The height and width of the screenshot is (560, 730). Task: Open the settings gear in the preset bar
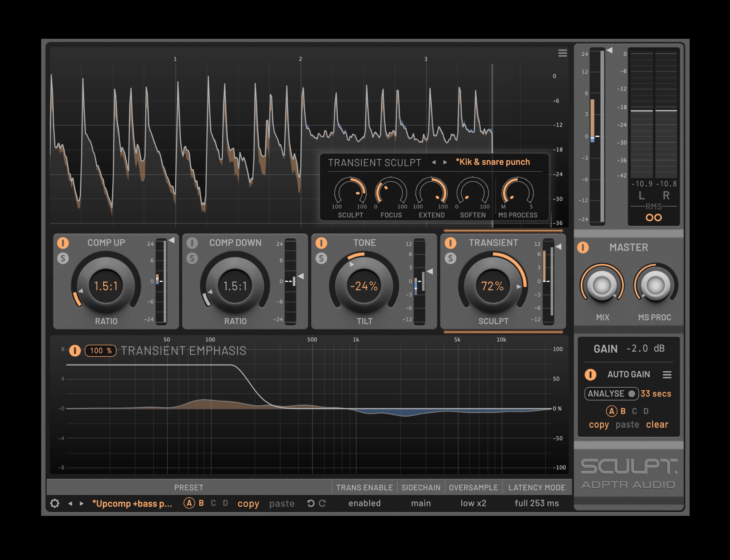click(x=55, y=503)
